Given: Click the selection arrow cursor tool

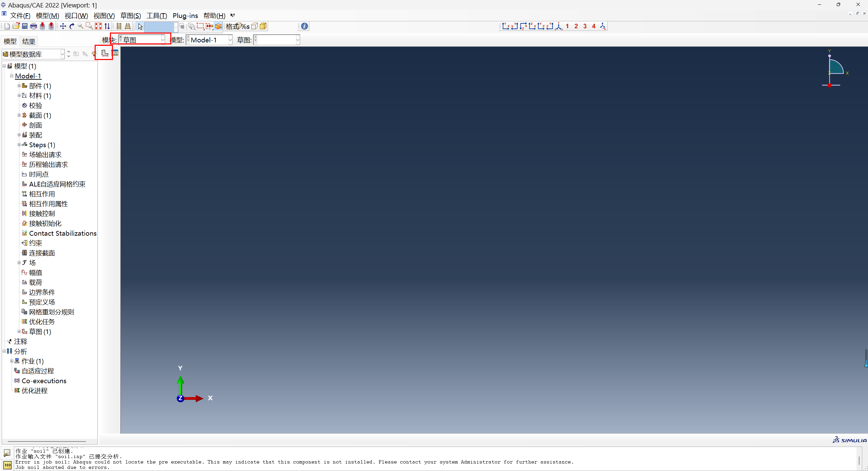Looking at the screenshot, I should tap(140, 26).
